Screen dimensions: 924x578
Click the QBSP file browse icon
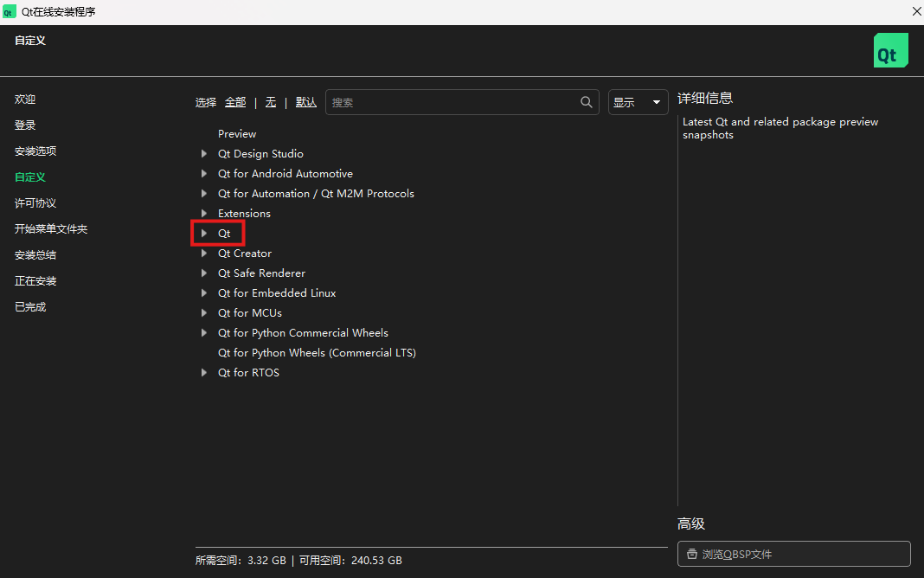point(692,554)
